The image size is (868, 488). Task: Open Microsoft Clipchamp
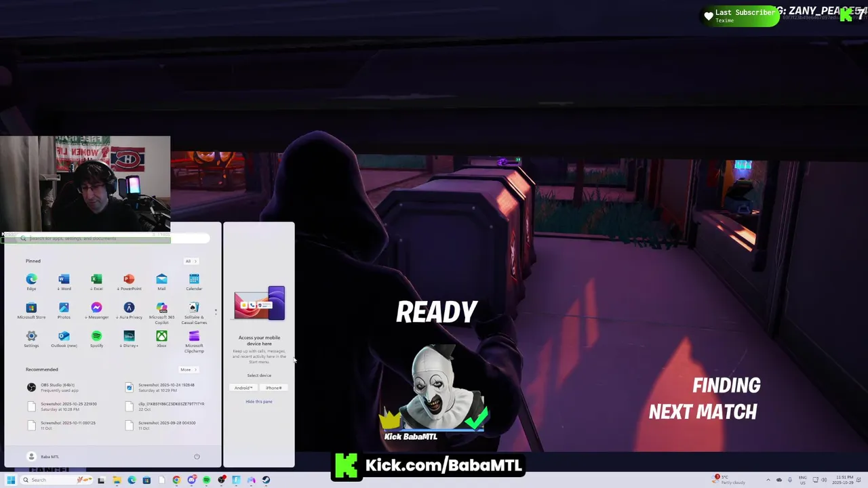(194, 341)
